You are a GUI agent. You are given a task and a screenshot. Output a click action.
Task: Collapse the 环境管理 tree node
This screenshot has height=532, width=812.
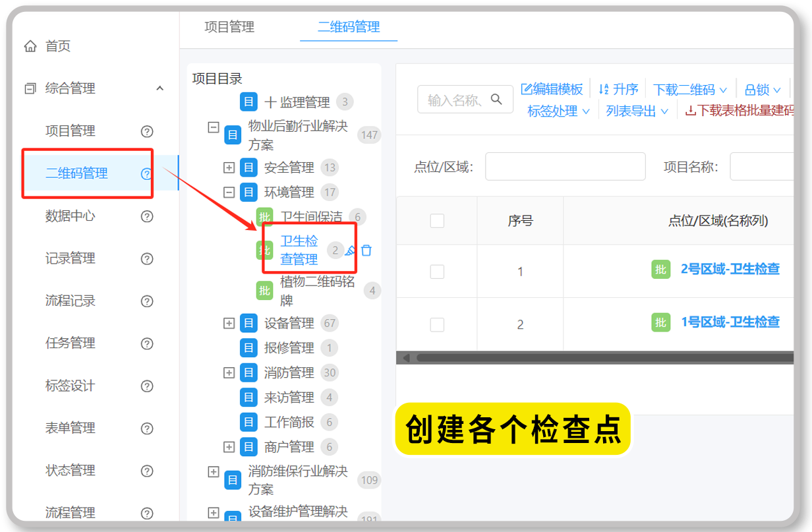click(x=229, y=192)
